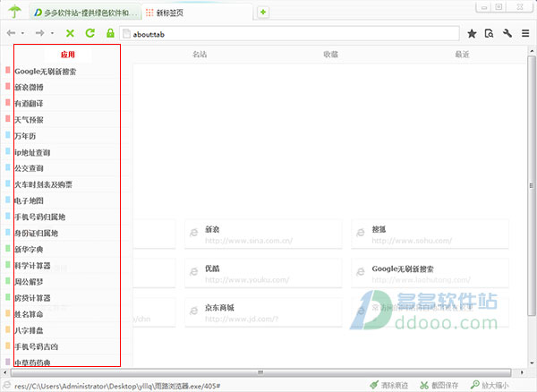Switch to 最近 section tab

(462, 55)
